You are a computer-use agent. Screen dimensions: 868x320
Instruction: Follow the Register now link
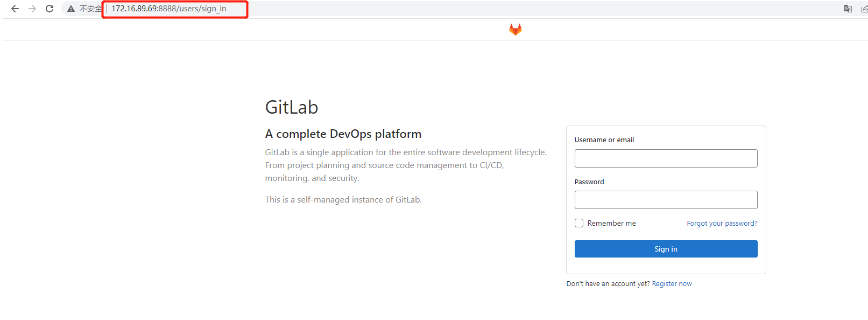672,284
